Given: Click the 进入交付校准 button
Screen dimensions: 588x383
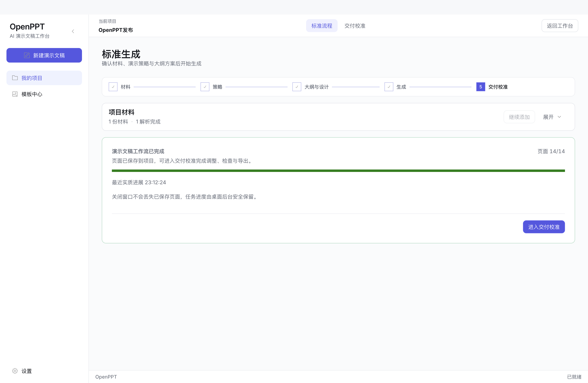Looking at the screenshot, I should click(544, 227).
